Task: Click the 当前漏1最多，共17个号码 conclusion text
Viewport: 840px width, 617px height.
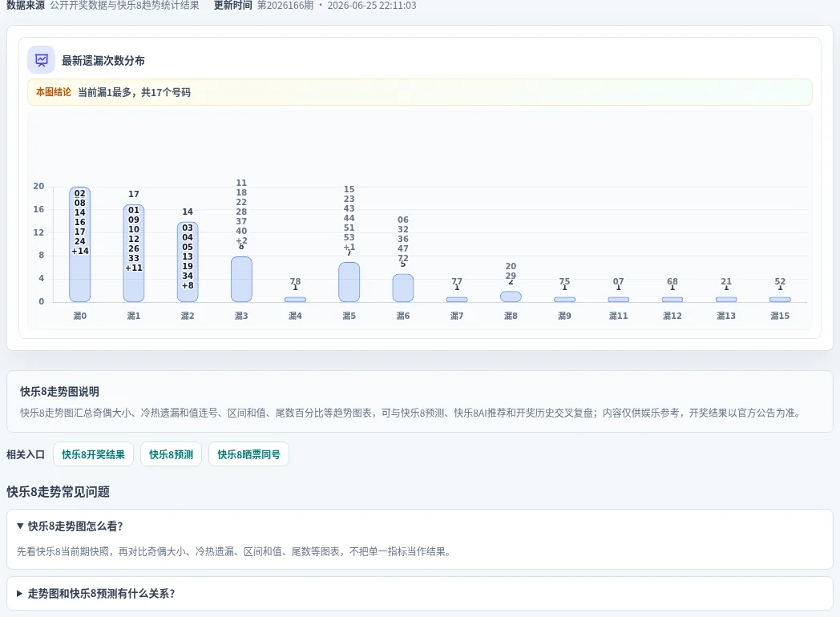Action: click(135, 92)
